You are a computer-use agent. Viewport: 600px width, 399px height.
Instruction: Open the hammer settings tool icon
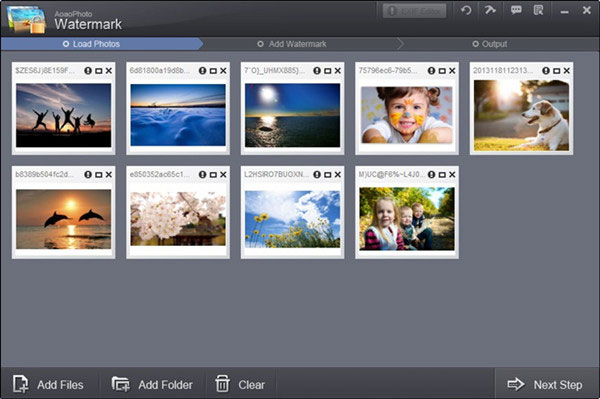pyautogui.click(x=490, y=10)
